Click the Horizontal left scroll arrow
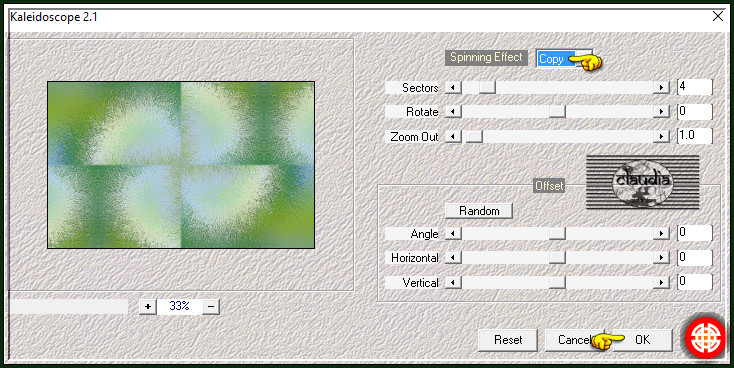Image resolution: width=734 pixels, height=368 pixels. coord(453,258)
